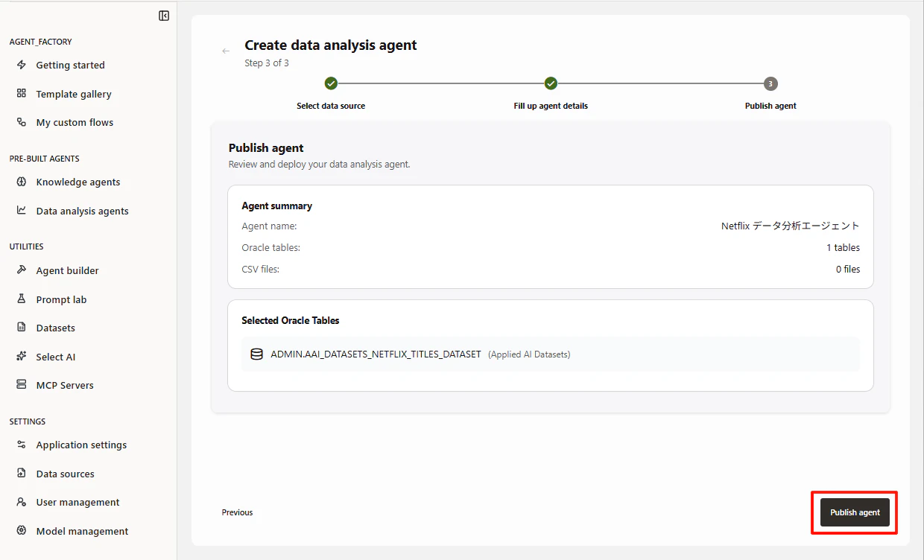Click the '0 files' value
Image resolution: width=924 pixels, height=560 pixels.
(x=848, y=269)
